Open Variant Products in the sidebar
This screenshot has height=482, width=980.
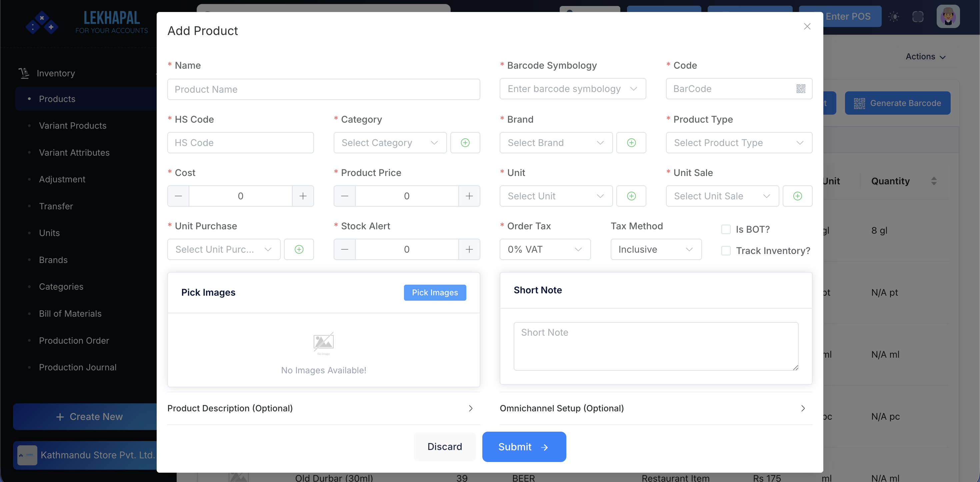pyautogui.click(x=73, y=126)
